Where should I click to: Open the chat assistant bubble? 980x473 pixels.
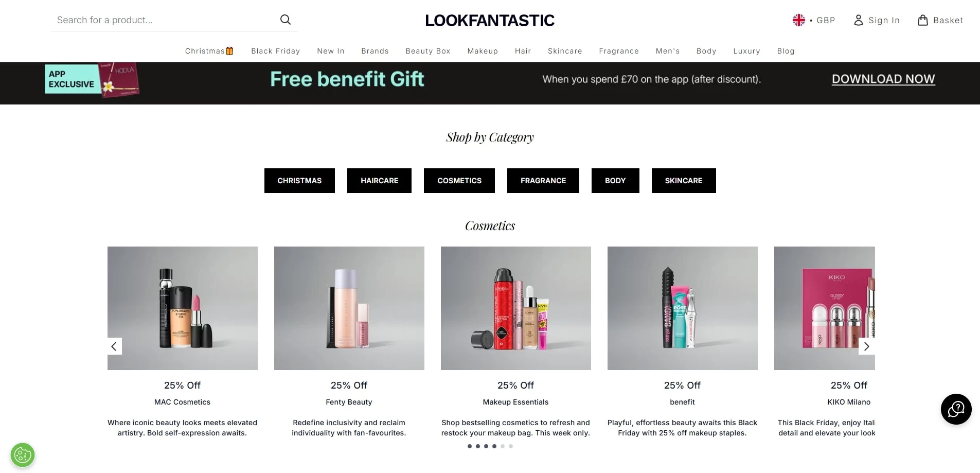pyautogui.click(x=956, y=409)
